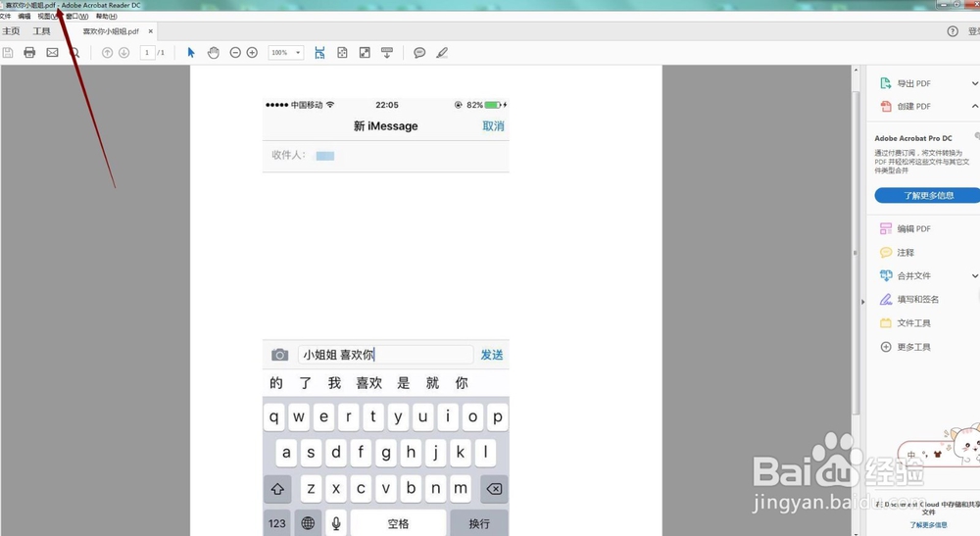The image size is (980, 536).
Task: Click the 创建 PDF icon
Action: pos(886,106)
